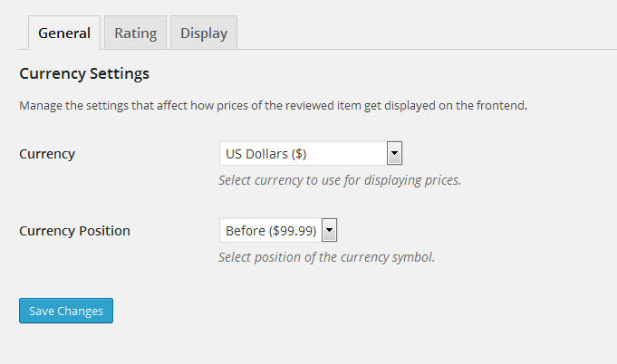The height and width of the screenshot is (364, 617).
Task: Switch to the Rating tab
Action: (x=135, y=34)
